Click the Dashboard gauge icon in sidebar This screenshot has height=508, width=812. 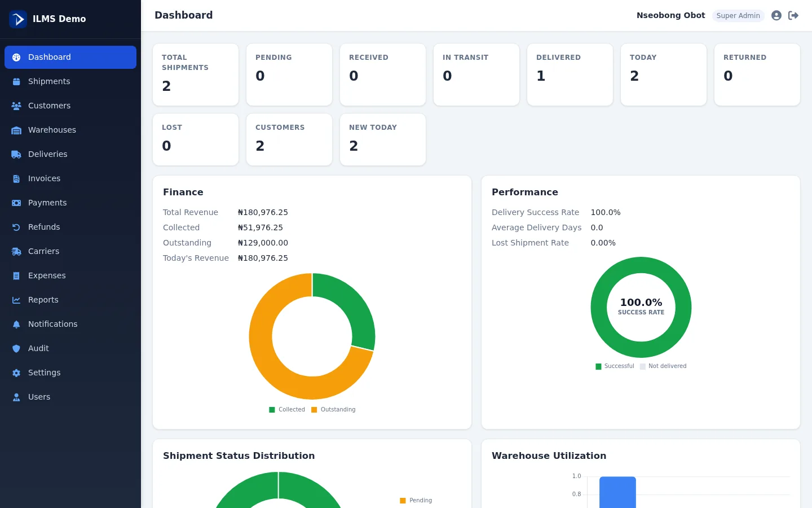click(x=16, y=57)
